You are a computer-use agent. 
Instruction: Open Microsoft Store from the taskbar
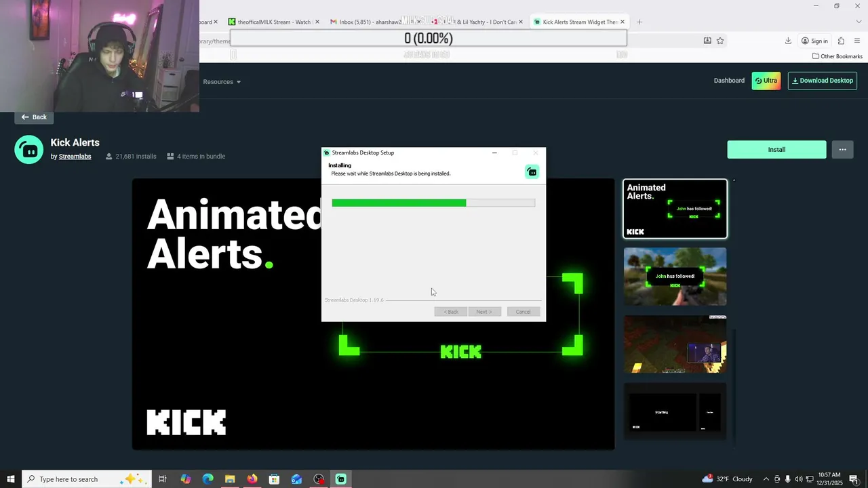[274, 479]
